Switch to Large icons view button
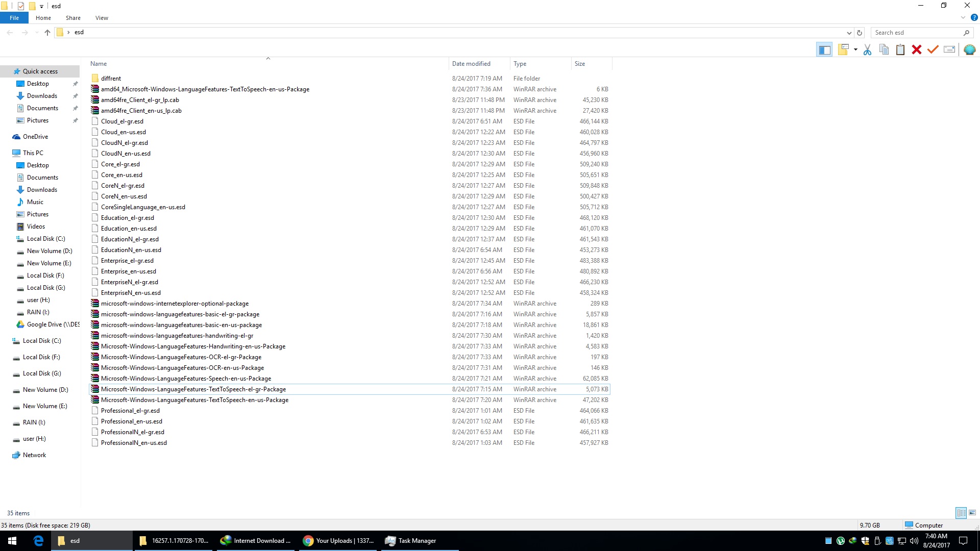Image resolution: width=980 pixels, height=551 pixels. pyautogui.click(x=972, y=513)
